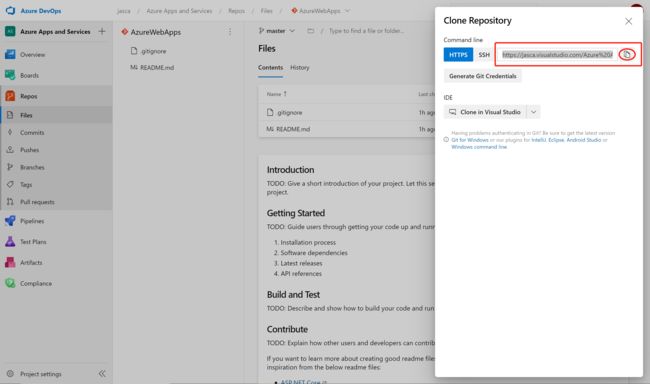The height and width of the screenshot is (384, 650).
Task: Select HTTPS clone protocol
Action: [x=458, y=55]
